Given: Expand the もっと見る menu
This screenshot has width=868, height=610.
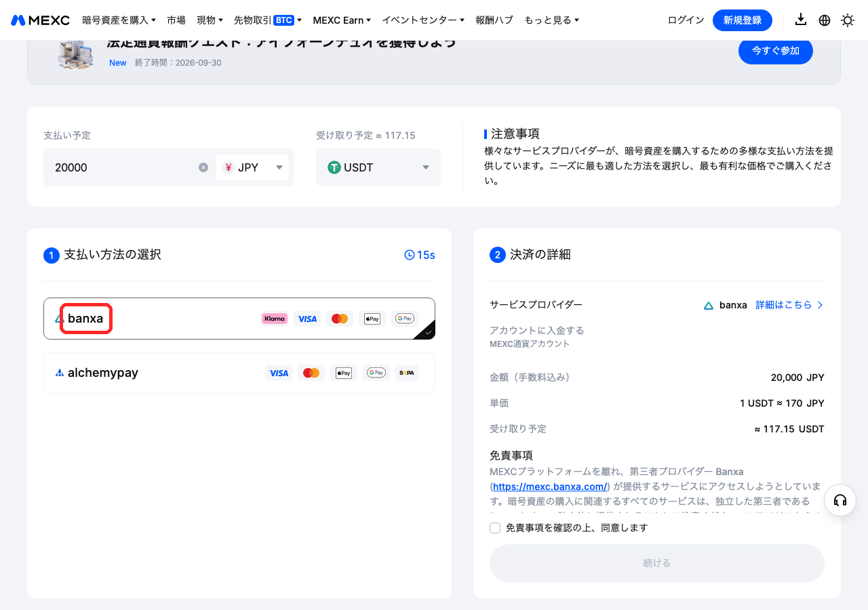Looking at the screenshot, I should coord(551,20).
